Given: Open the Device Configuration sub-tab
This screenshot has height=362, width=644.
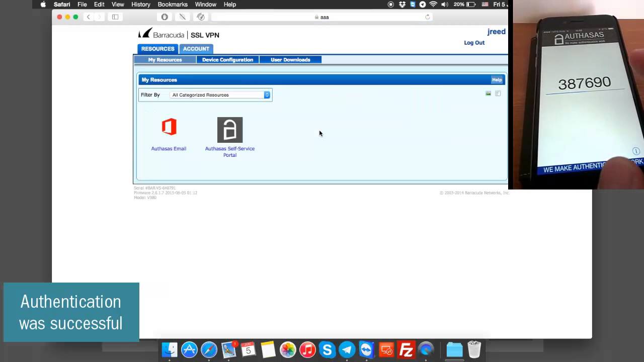Looking at the screenshot, I should tap(227, 60).
